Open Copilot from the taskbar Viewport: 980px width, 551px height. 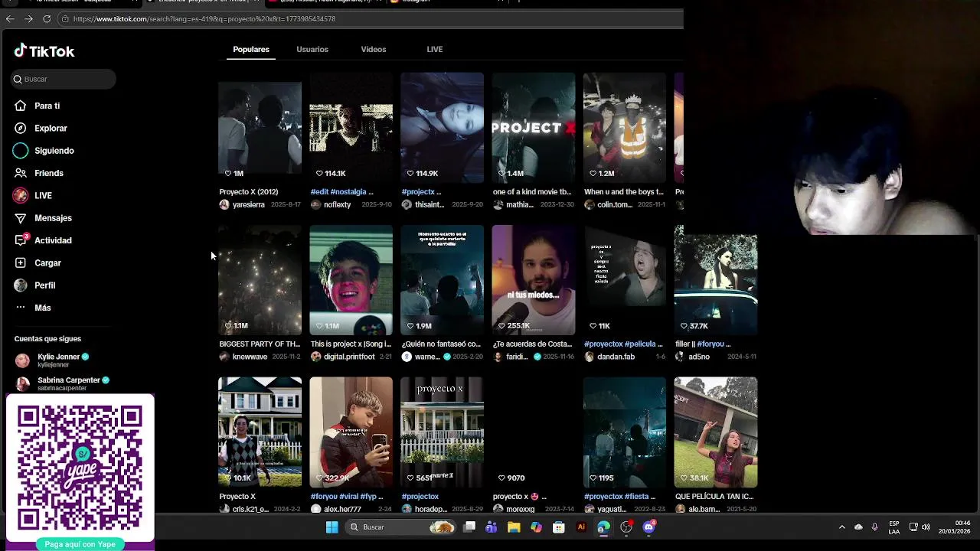[x=536, y=527]
